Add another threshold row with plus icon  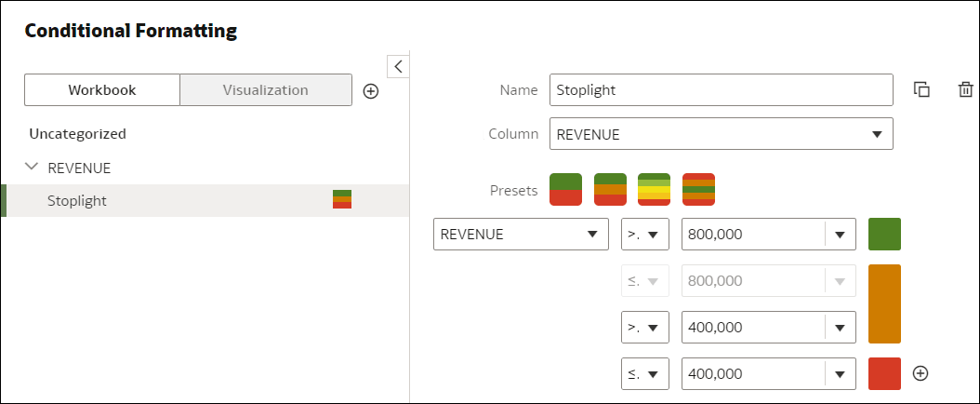[920, 373]
